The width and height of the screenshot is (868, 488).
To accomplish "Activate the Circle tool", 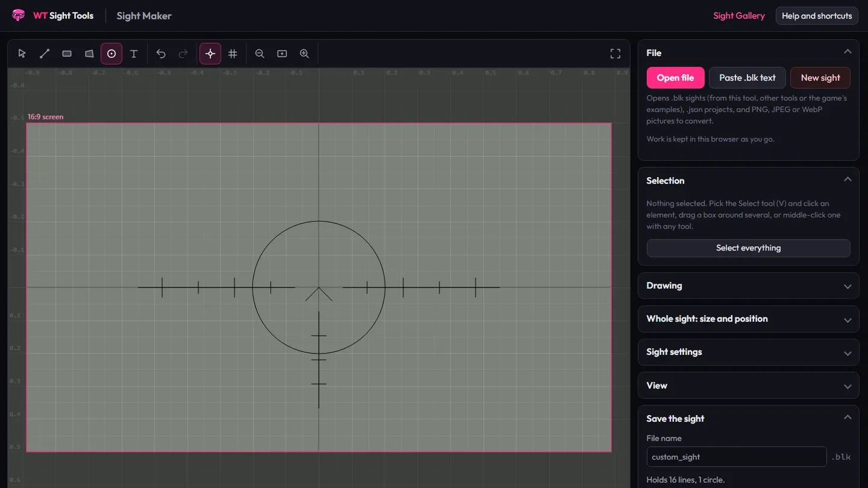I will [x=112, y=54].
